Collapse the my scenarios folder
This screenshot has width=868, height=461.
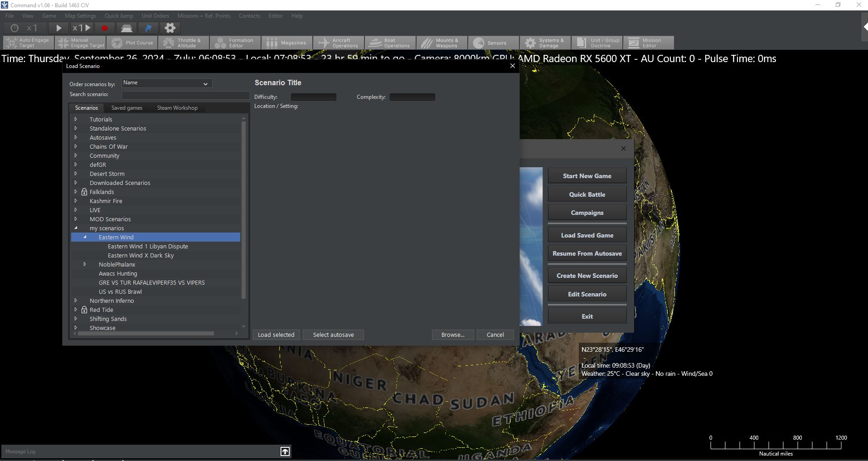76,228
